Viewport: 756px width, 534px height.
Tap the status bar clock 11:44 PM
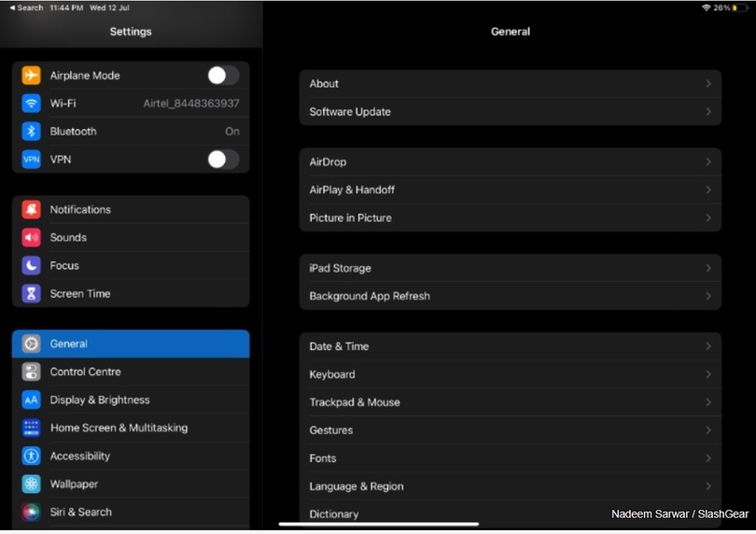(x=66, y=7)
